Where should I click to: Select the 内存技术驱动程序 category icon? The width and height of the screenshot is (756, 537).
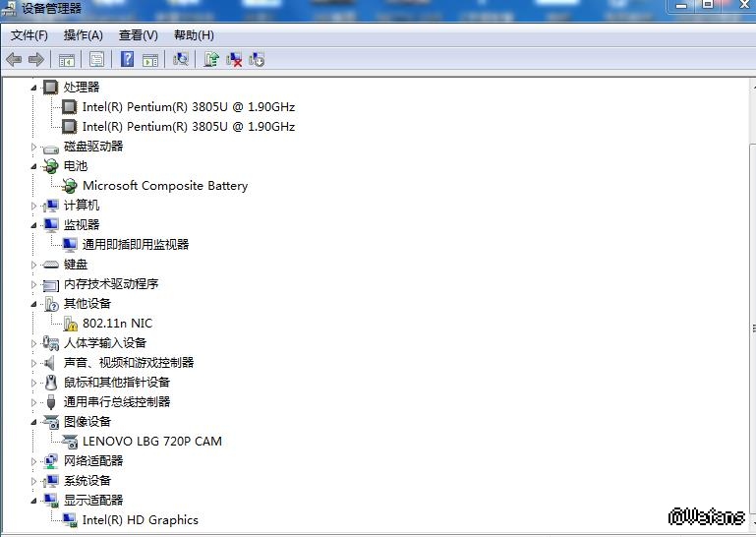click(50, 285)
